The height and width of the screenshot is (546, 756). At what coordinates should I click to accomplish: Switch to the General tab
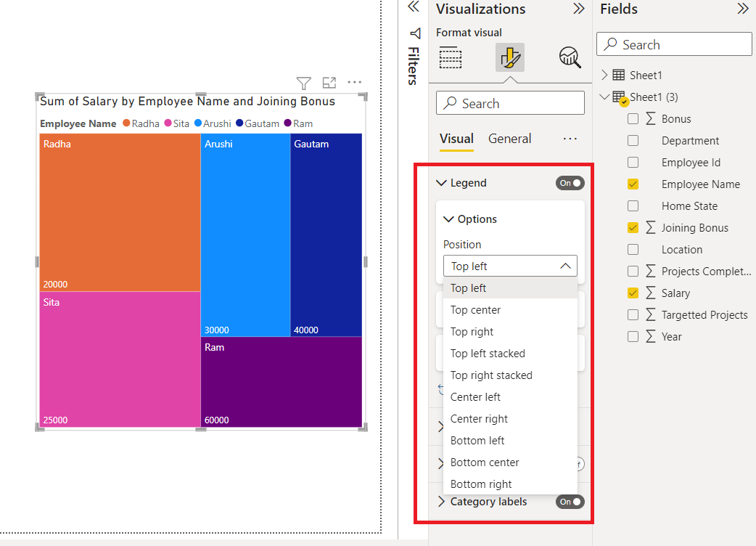tap(509, 139)
